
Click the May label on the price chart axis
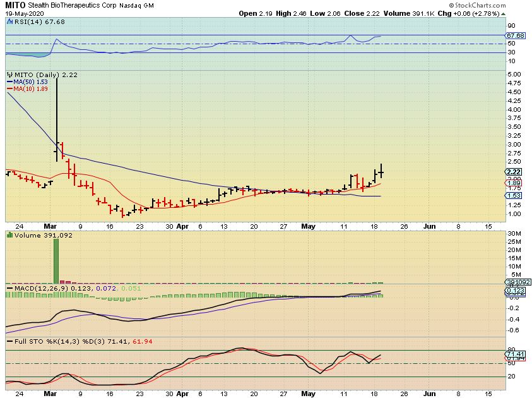pyautogui.click(x=308, y=227)
